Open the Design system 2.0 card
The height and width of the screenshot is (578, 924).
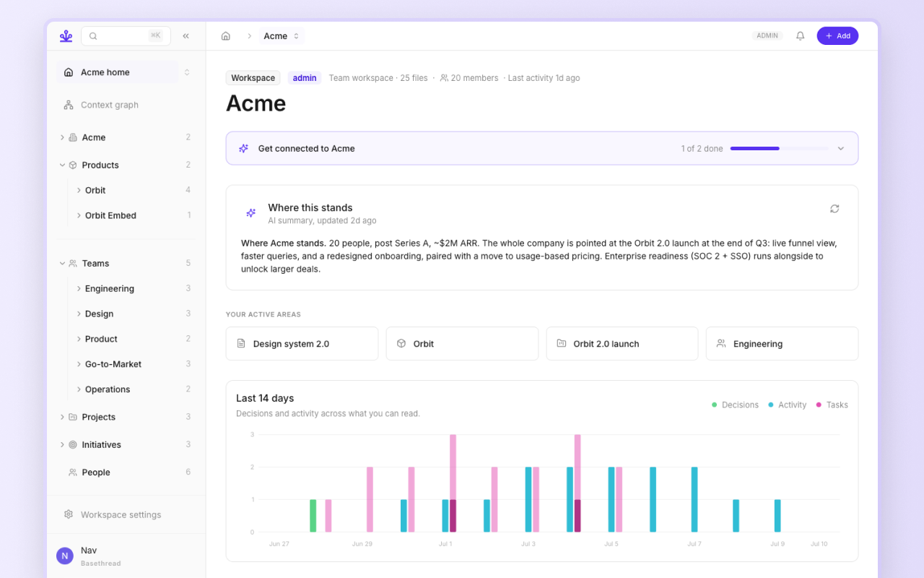point(302,344)
